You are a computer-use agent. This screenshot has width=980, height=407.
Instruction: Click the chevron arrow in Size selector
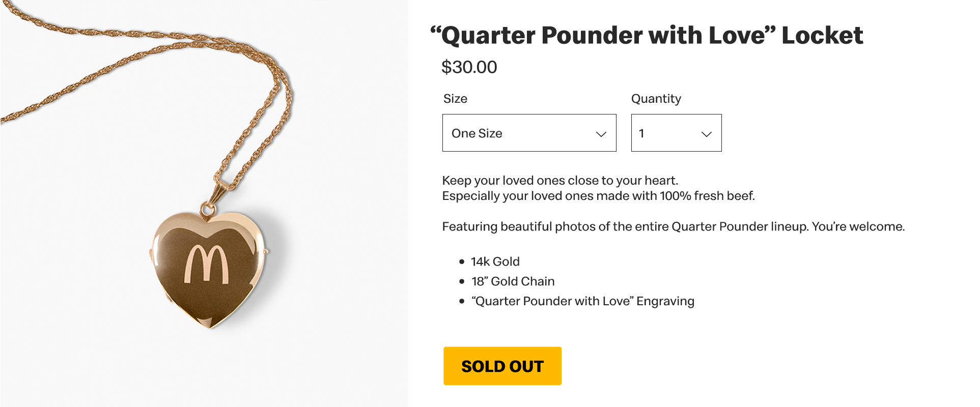(601, 134)
